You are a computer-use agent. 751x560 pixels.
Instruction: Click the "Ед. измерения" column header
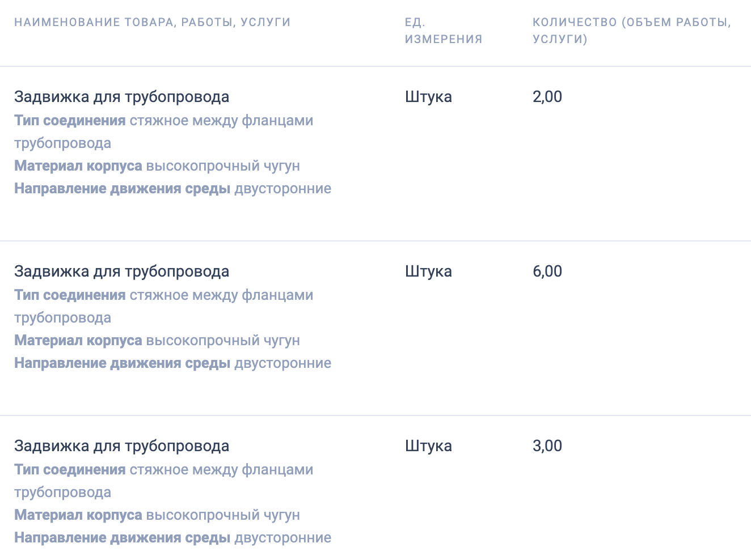(x=443, y=31)
